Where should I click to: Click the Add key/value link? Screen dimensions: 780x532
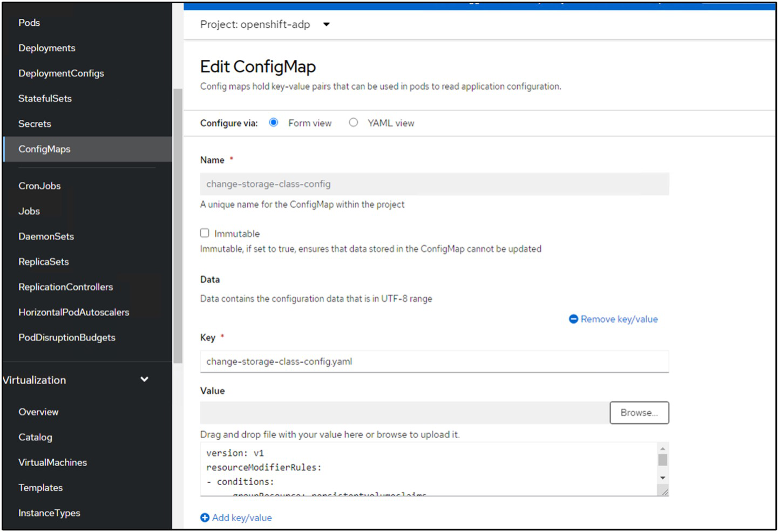click(242, 518)
